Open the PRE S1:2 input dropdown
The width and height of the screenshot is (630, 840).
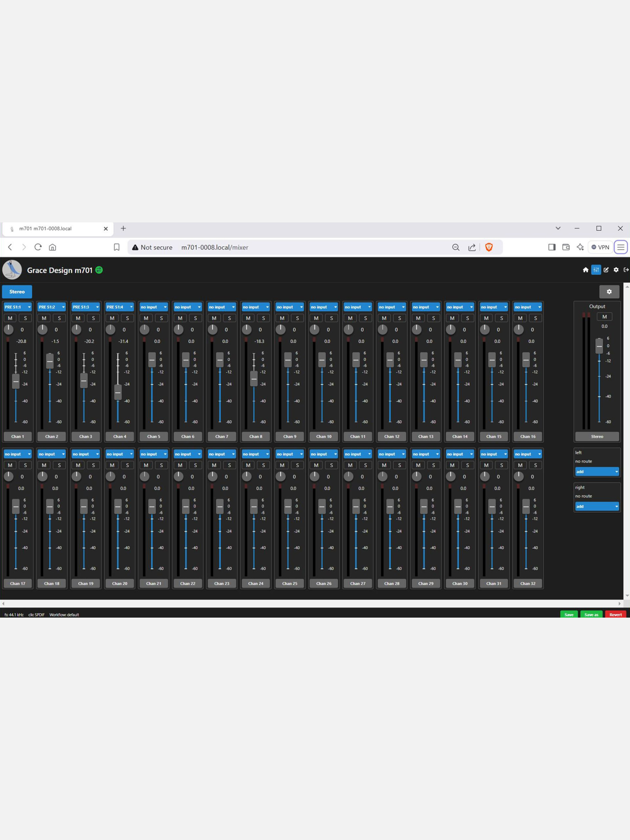point(52,307)
